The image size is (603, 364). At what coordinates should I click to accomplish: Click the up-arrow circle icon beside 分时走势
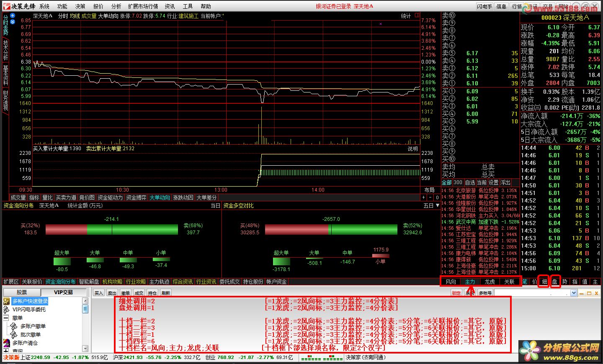[x=13, y=15]
